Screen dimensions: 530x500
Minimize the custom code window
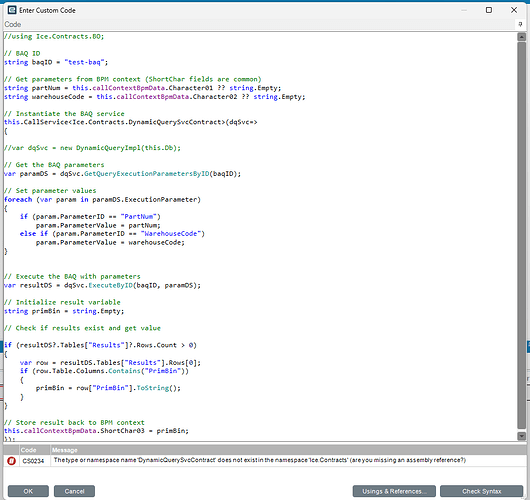tap(464, 10)
